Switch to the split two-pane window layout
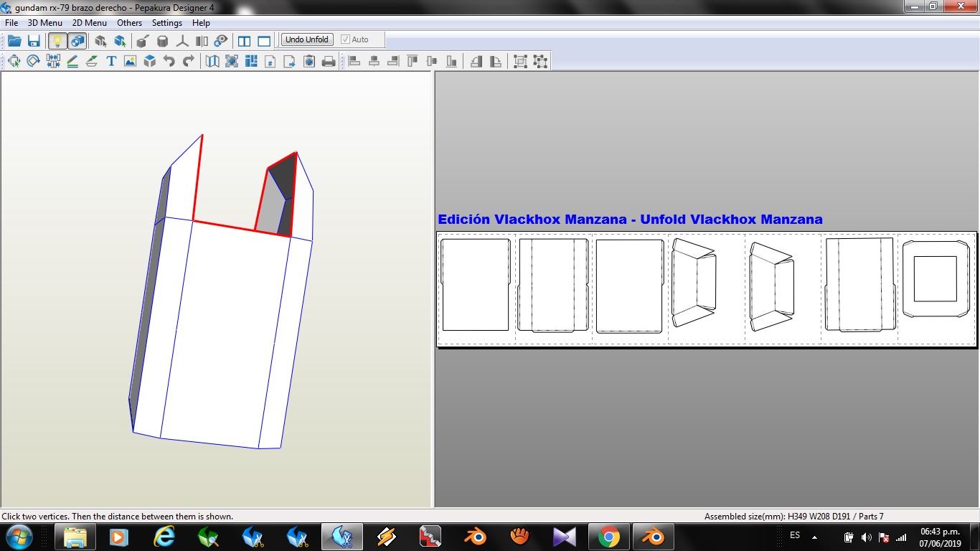Screen dimensions: 980x551 pyautogui.click(x=244, y=41)
